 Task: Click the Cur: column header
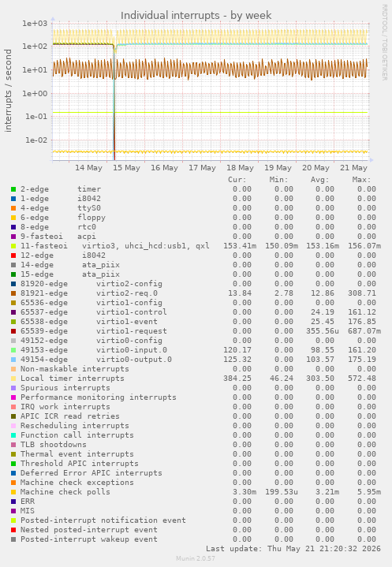237,180
